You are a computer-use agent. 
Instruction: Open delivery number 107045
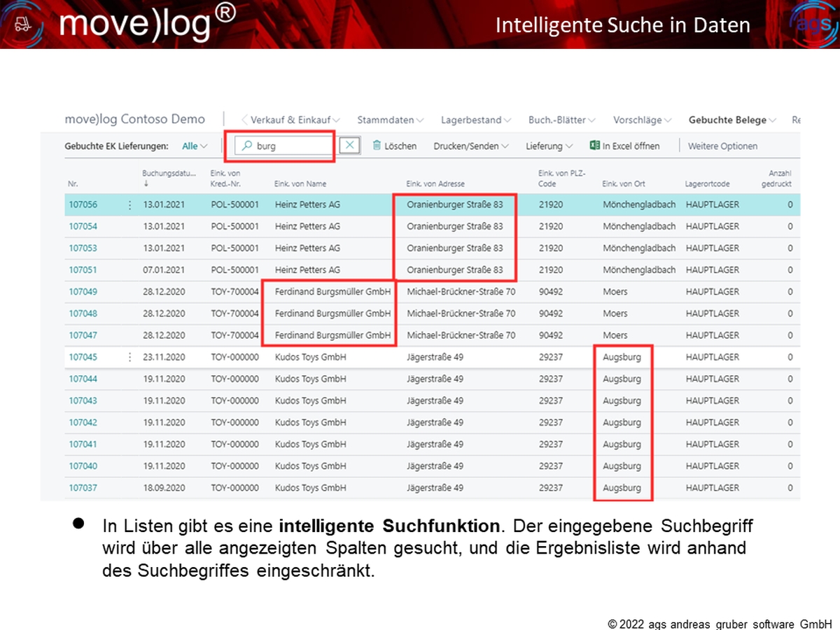[83, 357]
